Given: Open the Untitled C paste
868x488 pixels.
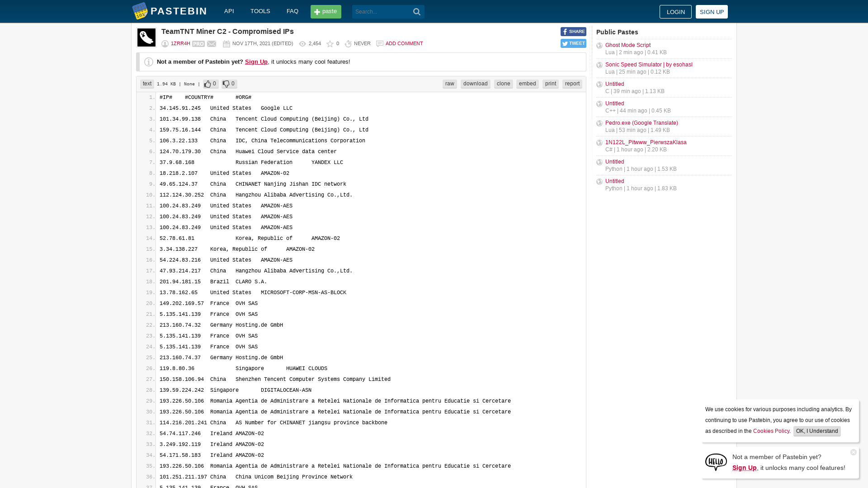Looking at the screenshot, I should [x=615, y=84].
